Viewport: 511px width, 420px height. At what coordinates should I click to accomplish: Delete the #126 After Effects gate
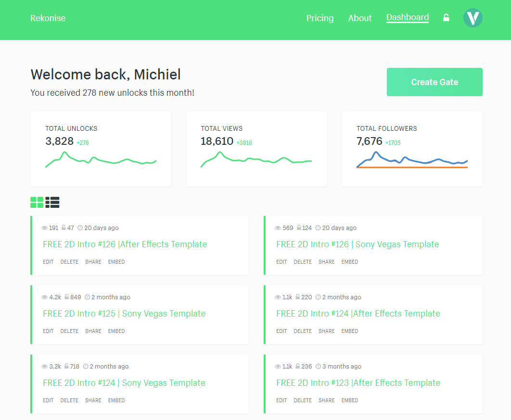pyautogui.click(x=69, y=262)
